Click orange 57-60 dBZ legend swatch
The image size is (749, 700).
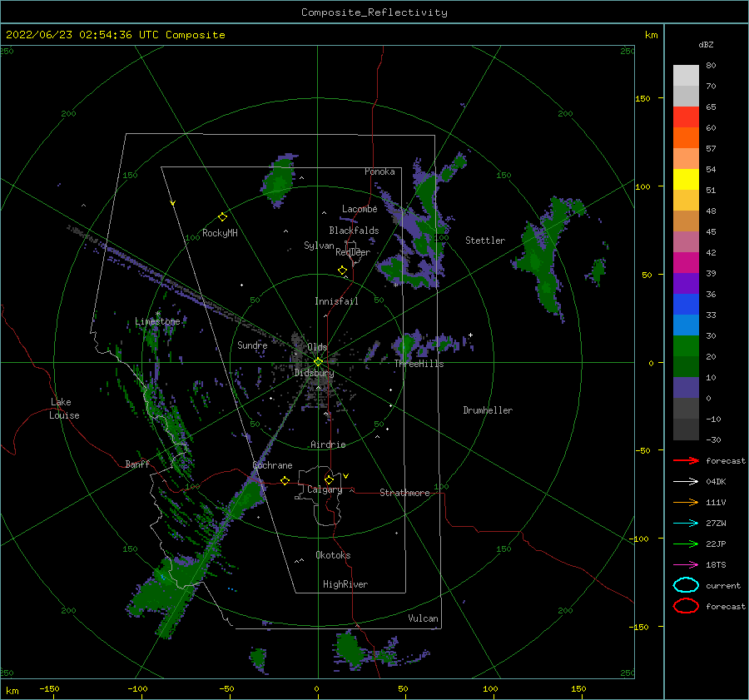click(x=686, y=137)
